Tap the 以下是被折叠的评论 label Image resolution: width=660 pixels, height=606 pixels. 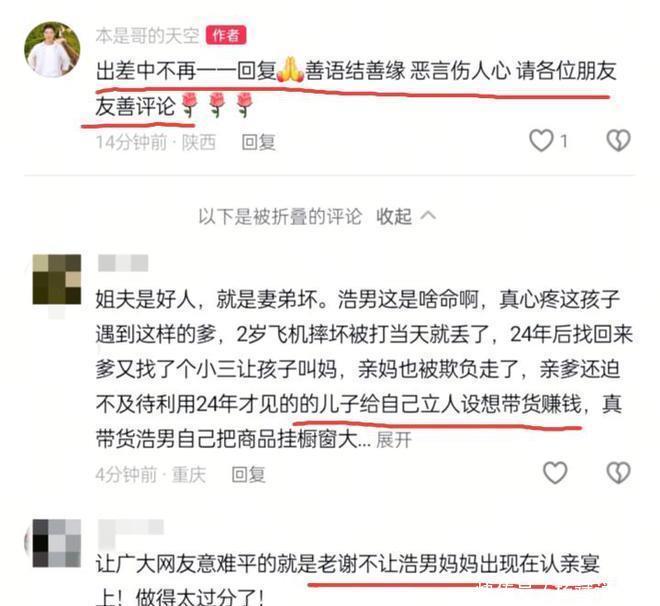(280, 216)
